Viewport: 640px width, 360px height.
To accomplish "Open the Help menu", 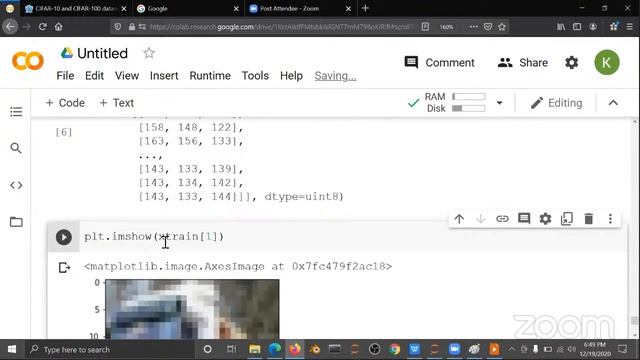I will coord(291,76).
